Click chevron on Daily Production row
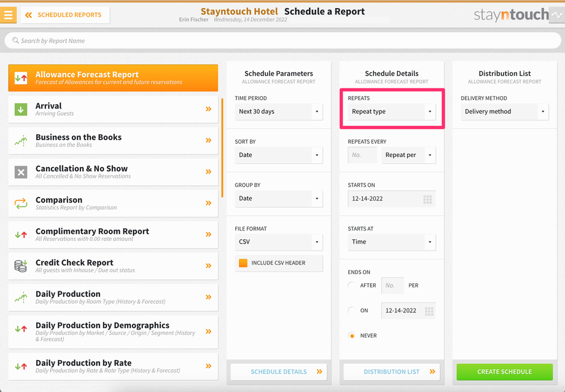The width and height of the screenshot is (565, 392). [209, 297]
